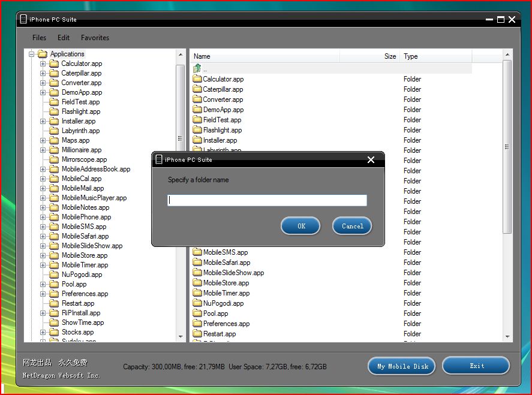Select MobileTimer.app in the tree
The height and width of the screenshot is (395, 532).
click(85, 265)
